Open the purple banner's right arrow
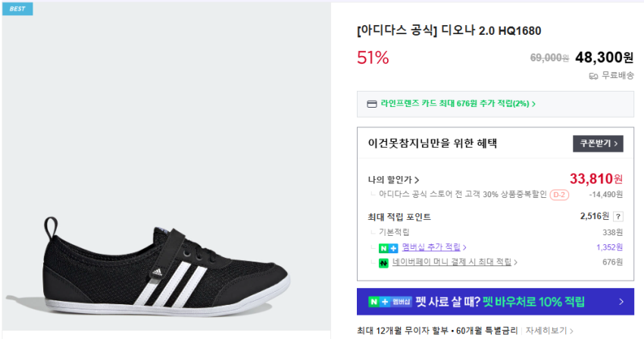Viewport: 644px width, 339px height. 621,302
